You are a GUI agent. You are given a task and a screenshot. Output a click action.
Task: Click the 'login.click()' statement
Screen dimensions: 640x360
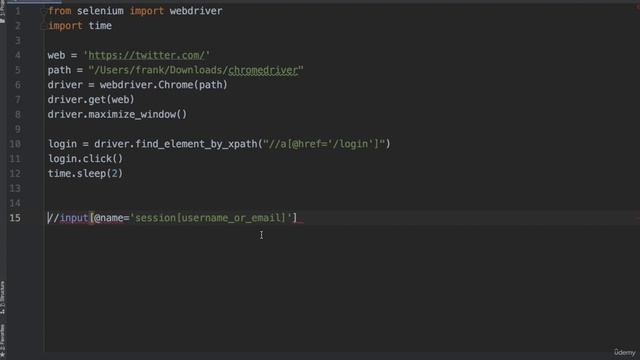point(85,159)
